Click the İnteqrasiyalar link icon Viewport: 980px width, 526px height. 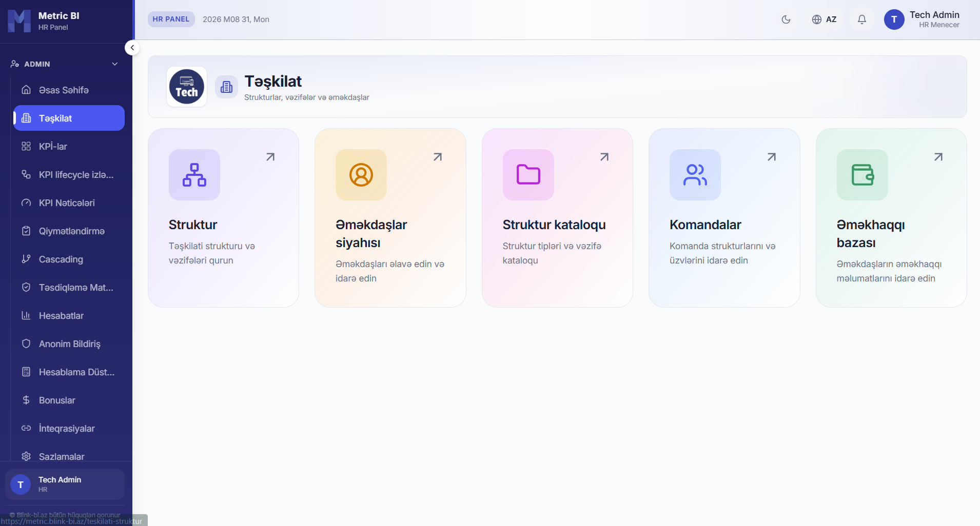click(x=26, y=429)
